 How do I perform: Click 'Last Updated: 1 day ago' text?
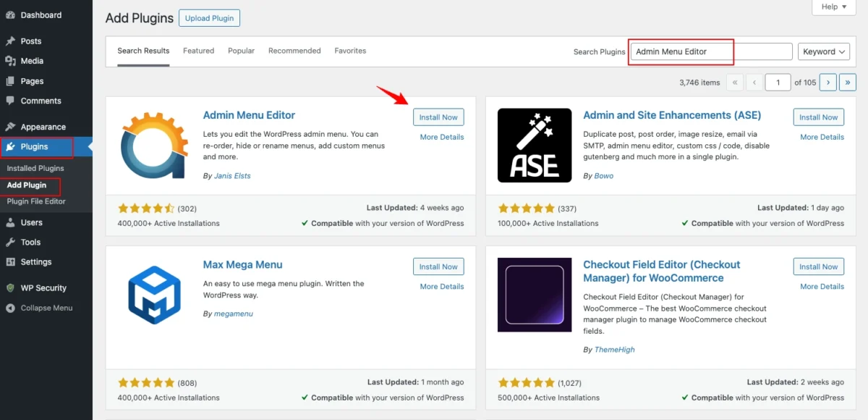801,208
